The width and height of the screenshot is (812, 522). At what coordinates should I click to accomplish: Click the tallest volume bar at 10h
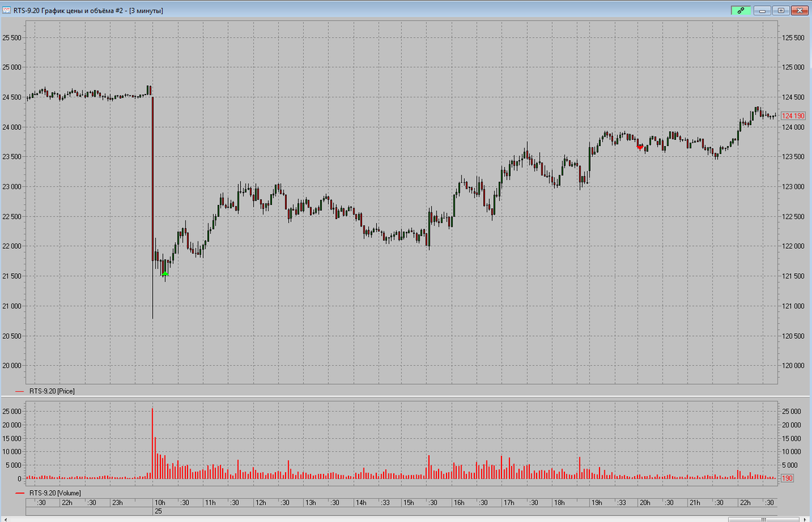click(x=152, y=443)
